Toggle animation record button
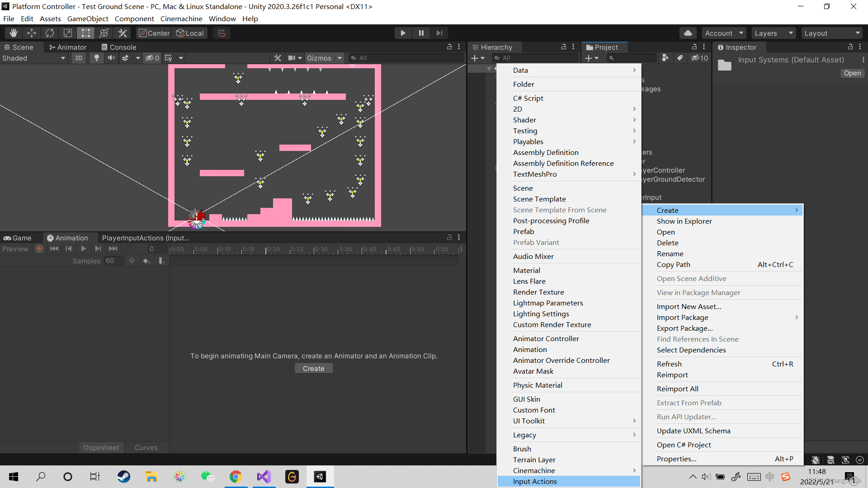Screen dimensions: 868x488 [x=39, y=249]
